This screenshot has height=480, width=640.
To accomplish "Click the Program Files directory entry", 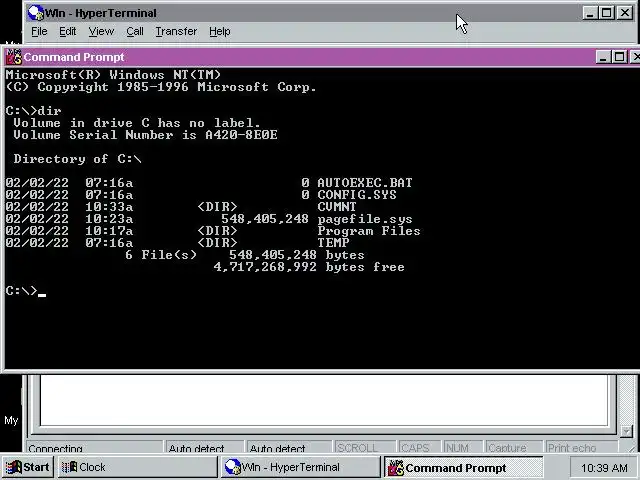I will pyautogui.click(x=369, y=231).
